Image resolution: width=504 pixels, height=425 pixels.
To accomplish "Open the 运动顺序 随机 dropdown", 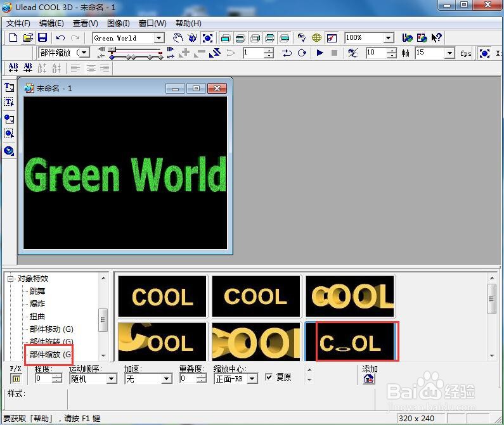I will coord(112,379).
